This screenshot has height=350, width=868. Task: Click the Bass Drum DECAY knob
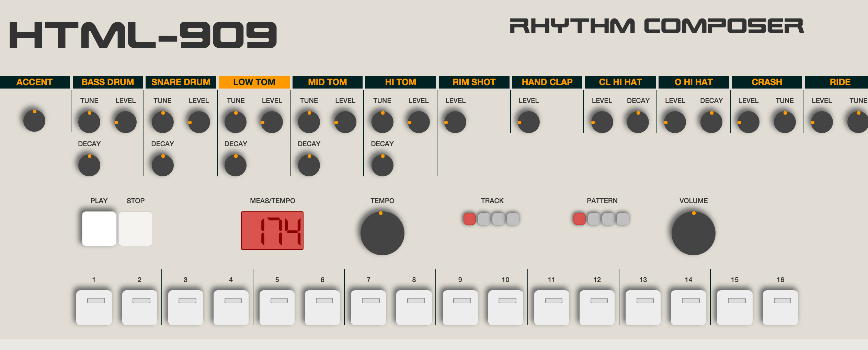pos(89,165)
